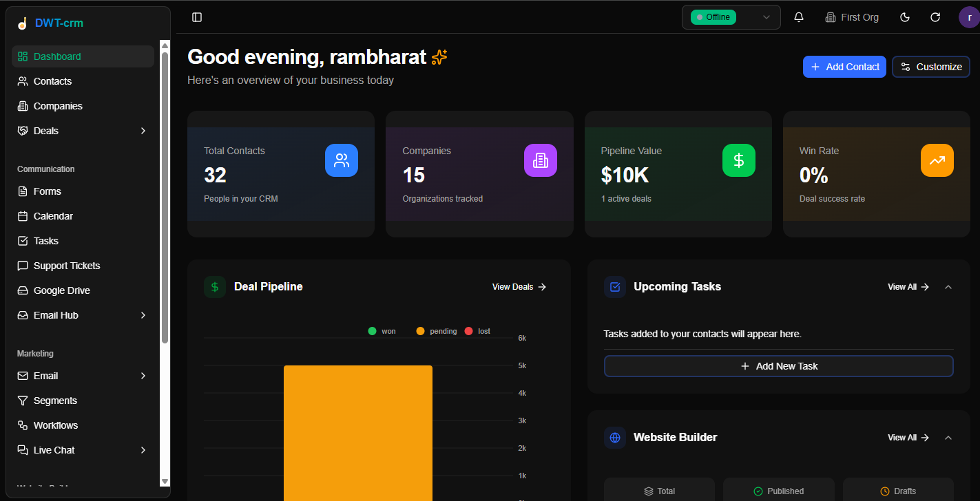980x501 pixels.
Task: Click the Add Contact button
Action: [844, 67]
